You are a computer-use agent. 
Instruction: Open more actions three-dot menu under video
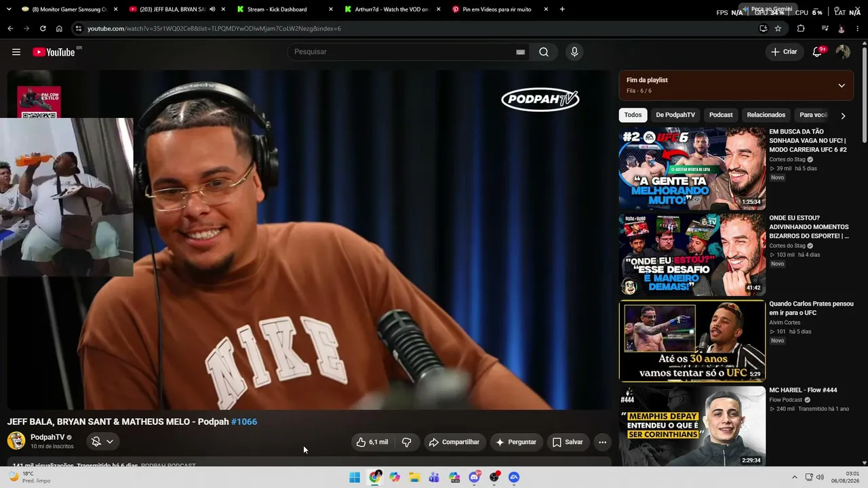pyautogui.click(x=602, y=442)
